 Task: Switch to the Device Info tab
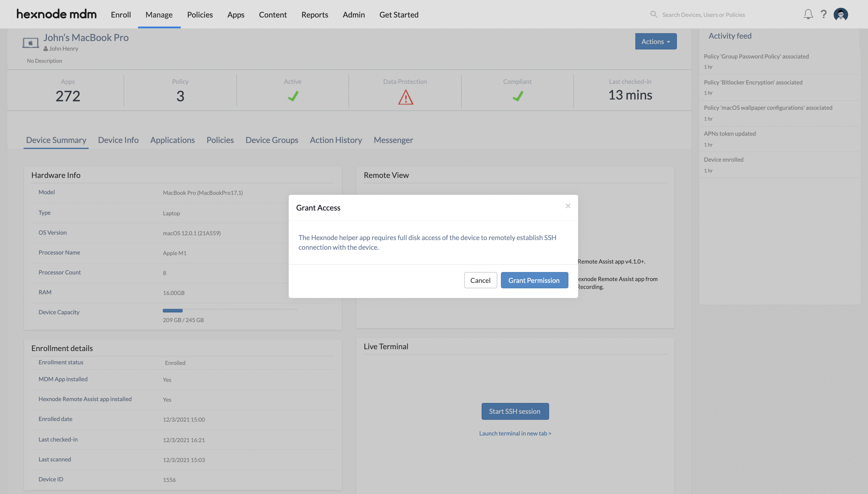118,140
